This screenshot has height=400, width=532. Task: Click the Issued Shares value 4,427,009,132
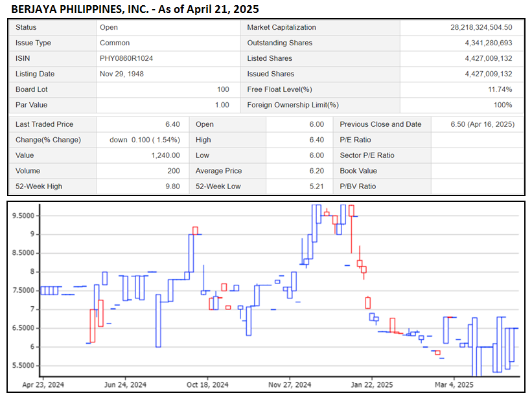(489, 74)
